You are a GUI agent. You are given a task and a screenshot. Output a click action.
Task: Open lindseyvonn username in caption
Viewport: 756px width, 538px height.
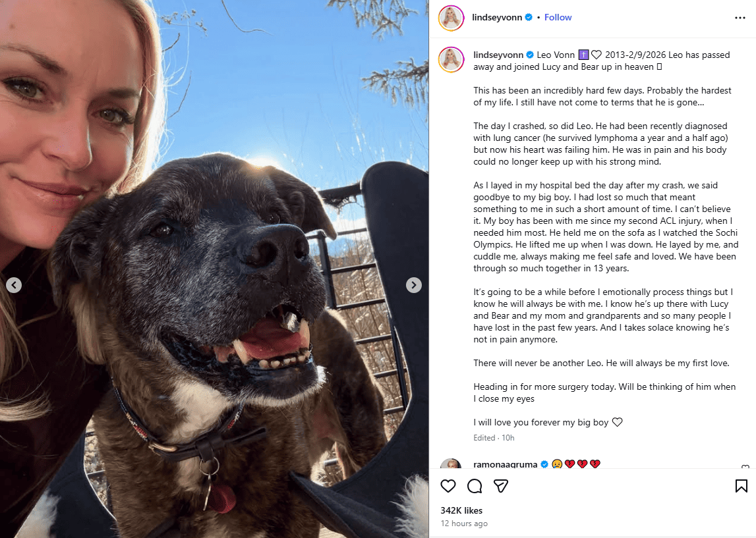(498, 55)
